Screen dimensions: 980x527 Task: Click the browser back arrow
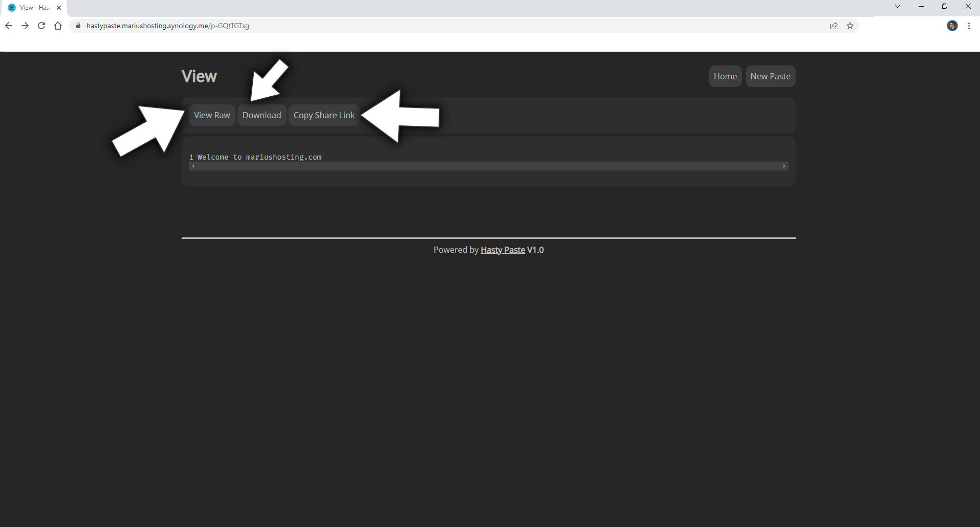coord(9,26)
